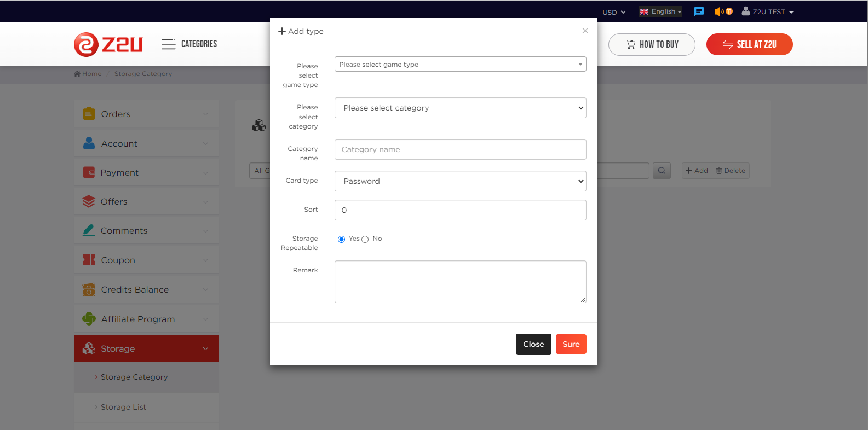Click the Z2U logo
Viewport: 868px width, 430px height.
coord(108,44)
